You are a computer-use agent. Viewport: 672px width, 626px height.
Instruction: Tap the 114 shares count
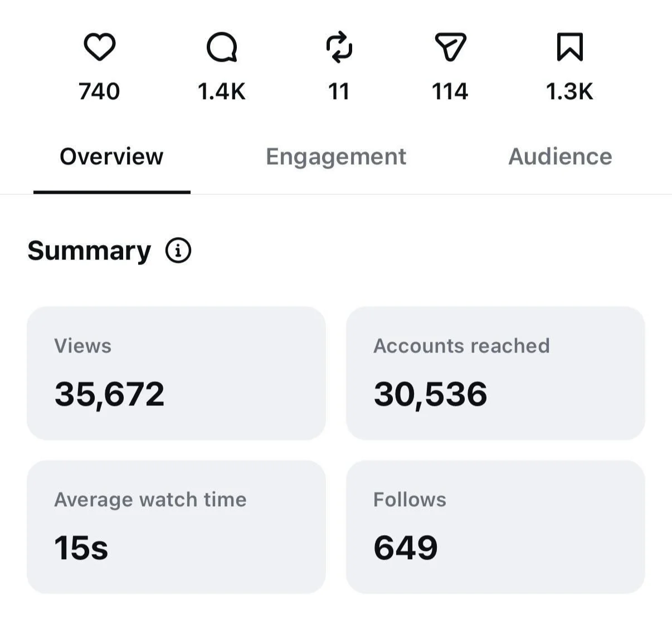450,91
